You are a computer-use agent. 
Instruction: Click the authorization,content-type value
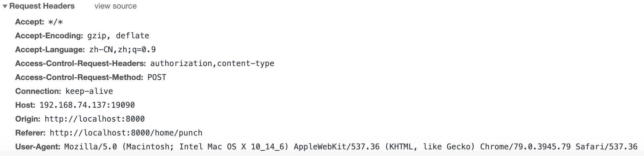tap(212, 63)
